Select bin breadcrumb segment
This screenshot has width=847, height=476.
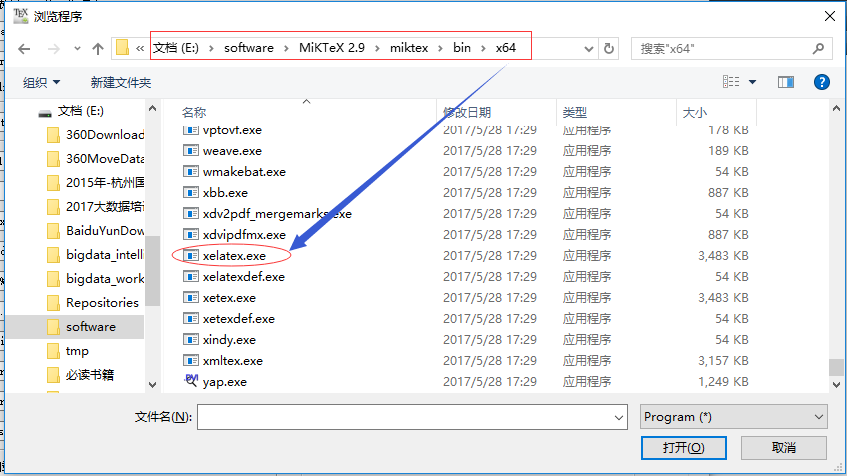point(462,48)
